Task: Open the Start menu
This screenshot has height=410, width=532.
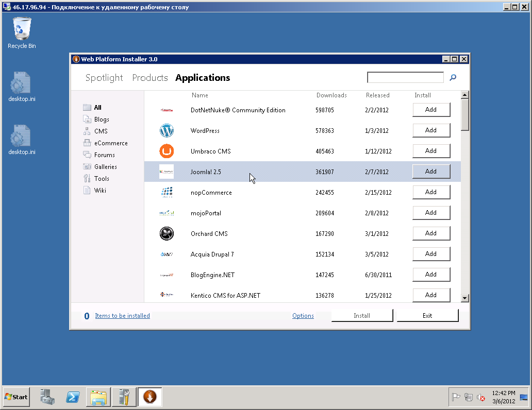Action: coord(16,397)
